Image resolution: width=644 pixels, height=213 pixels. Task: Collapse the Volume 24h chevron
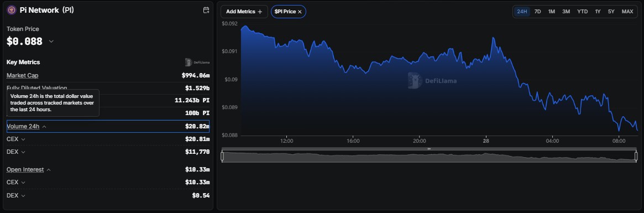[44, 127]
